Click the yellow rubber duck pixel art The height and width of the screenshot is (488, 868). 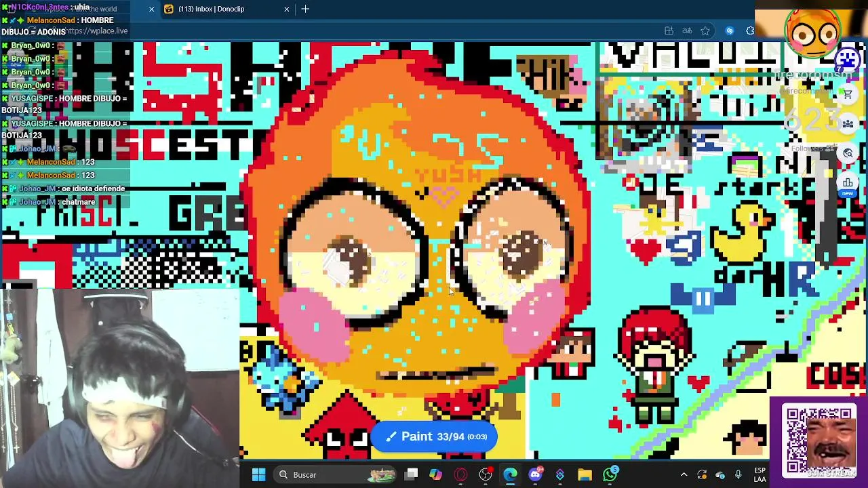click(742, 232)
